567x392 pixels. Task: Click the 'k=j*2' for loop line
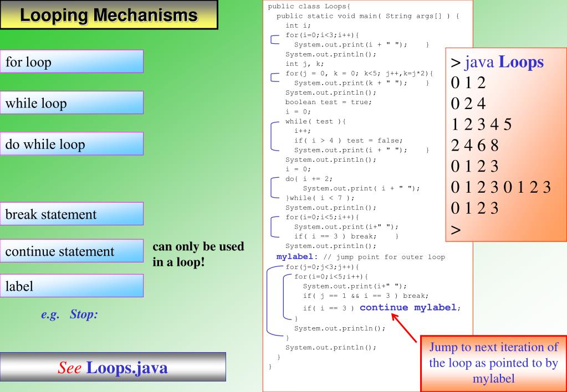tap(360, 73)
